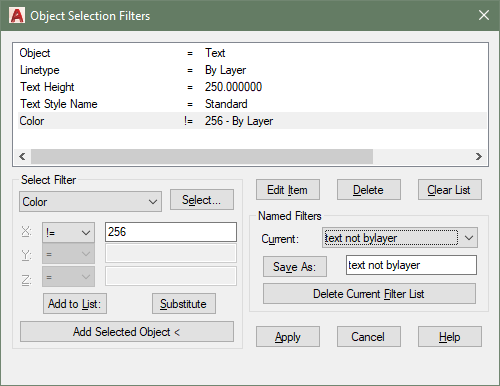
Task: Open the Current named filter dropdown
Action: pyautogui.click(x=400, y=238)
